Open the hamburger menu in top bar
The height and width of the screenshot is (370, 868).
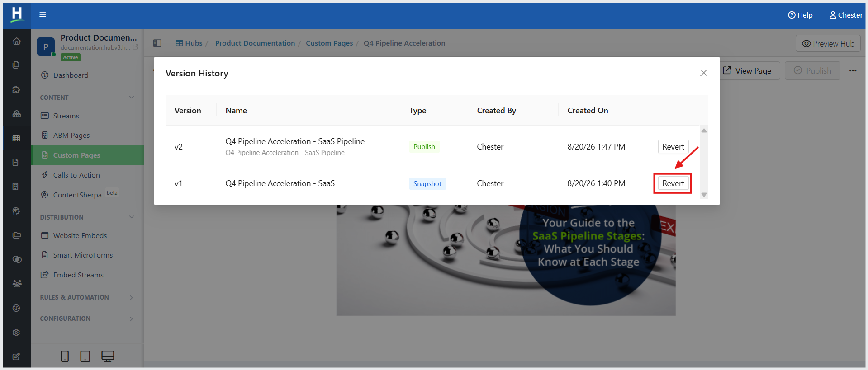point(43,14)
